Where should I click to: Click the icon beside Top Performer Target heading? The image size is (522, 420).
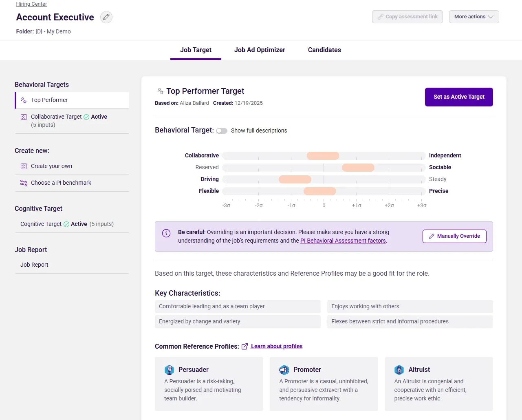(160, 91)
